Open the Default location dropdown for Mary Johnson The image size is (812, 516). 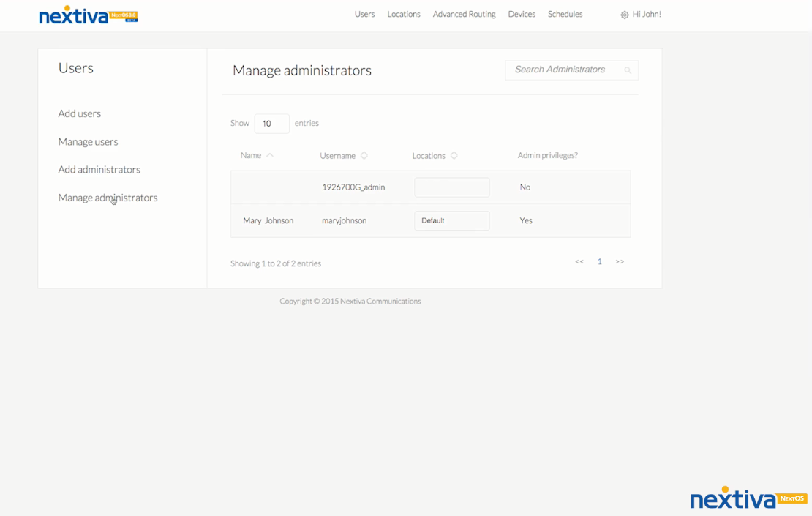click(x=451, y=220)
